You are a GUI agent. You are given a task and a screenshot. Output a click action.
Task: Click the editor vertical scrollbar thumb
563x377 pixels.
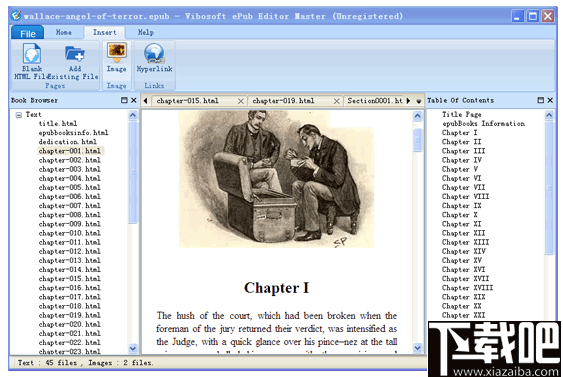point(417,139)
